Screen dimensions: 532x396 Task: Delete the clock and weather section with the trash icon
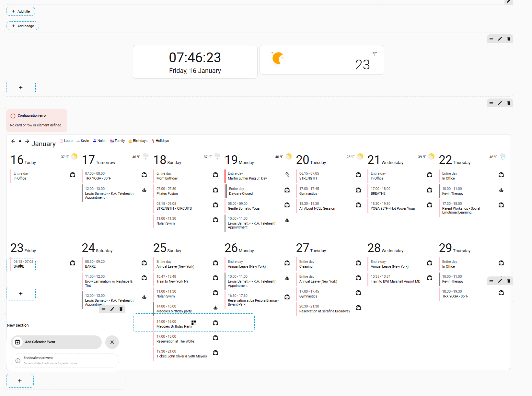509,39
